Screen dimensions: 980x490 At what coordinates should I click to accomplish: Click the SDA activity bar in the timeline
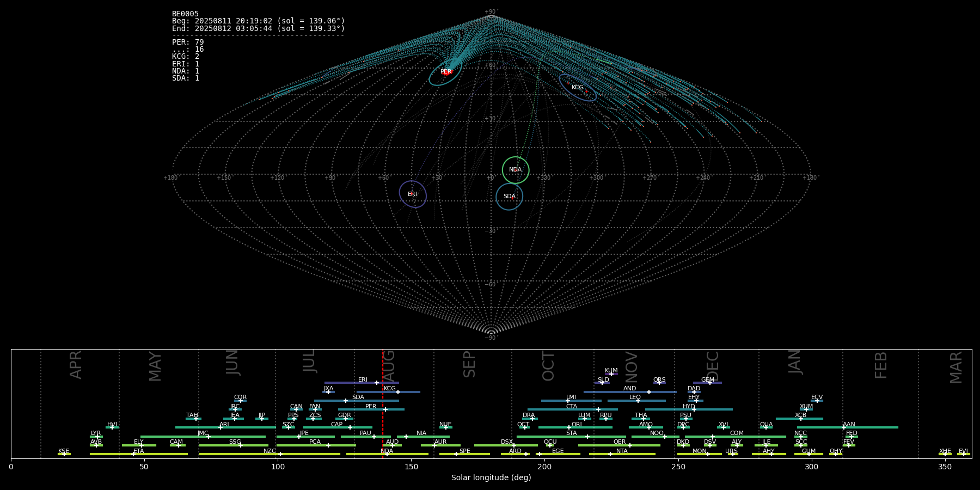[x=357, y=401]
